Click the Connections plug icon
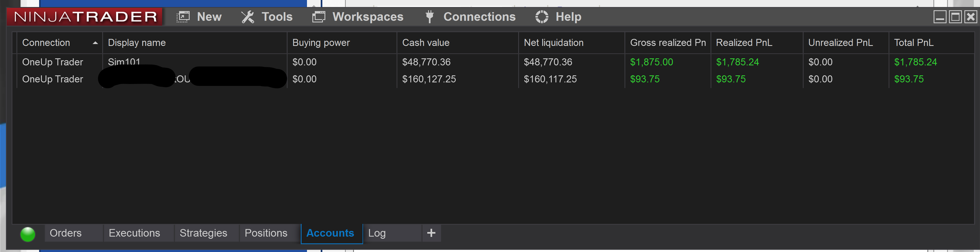980x252 pixels. tap(429, 17)
